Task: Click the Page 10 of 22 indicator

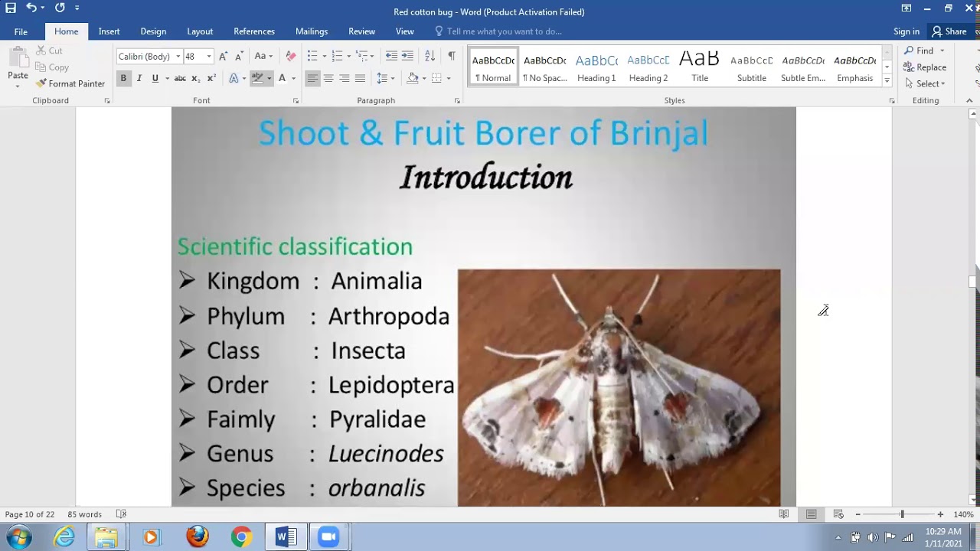Action: coord(30,514)
